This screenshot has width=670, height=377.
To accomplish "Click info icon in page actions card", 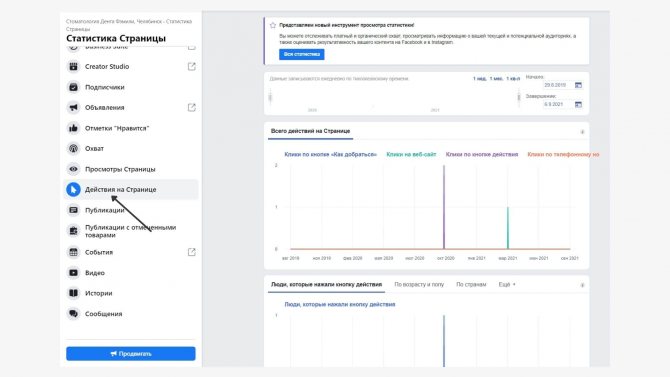I will 582,132.
